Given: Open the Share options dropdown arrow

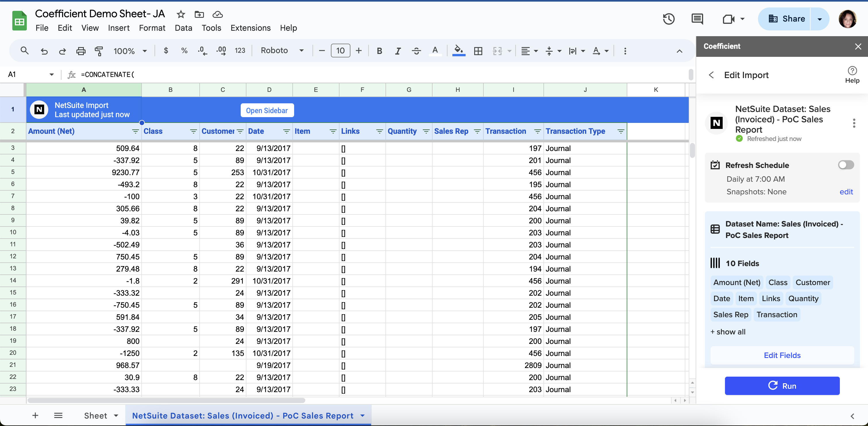Looking at the screenshot, I should pos(820,19).
